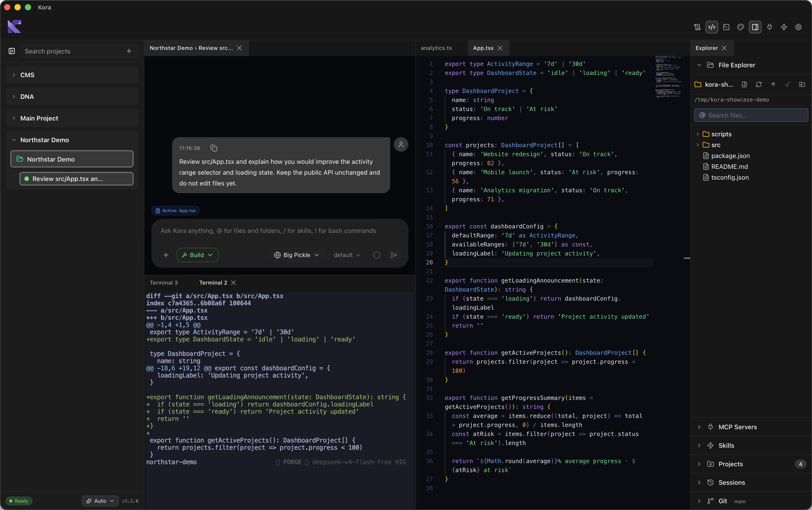Image resolution: width=812 pixels, height=510 pixels.
Task: Expand the MCP Servers section
Action: click(751, 427)
